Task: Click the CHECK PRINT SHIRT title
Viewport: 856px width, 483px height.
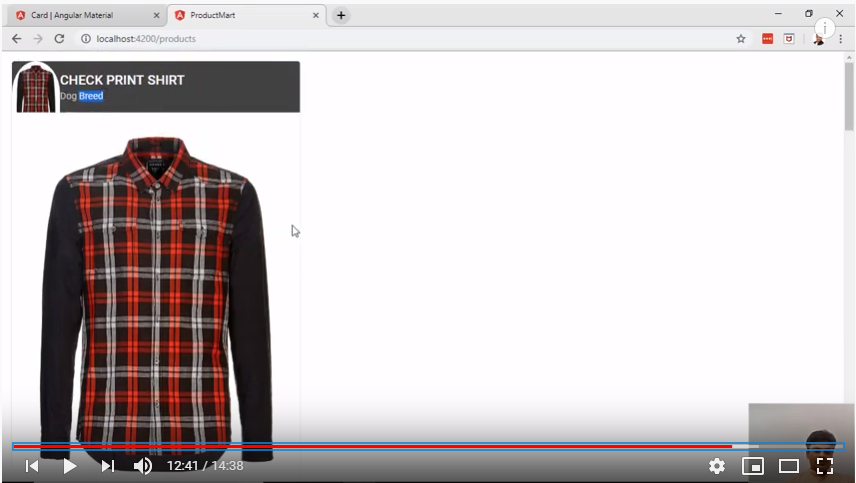Action: click(122, 80)
